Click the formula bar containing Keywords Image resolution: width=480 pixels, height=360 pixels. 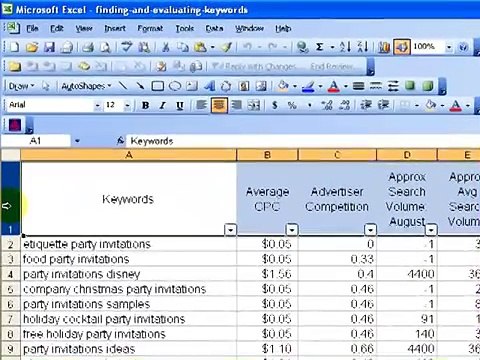pos(303,141)
